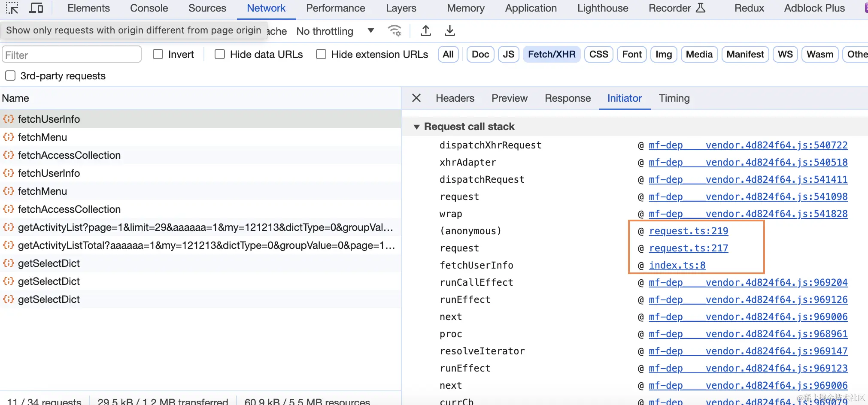Screen dimensions: 868x405
Task: Enable 3rd-party requests filtering
Action: 10,76
